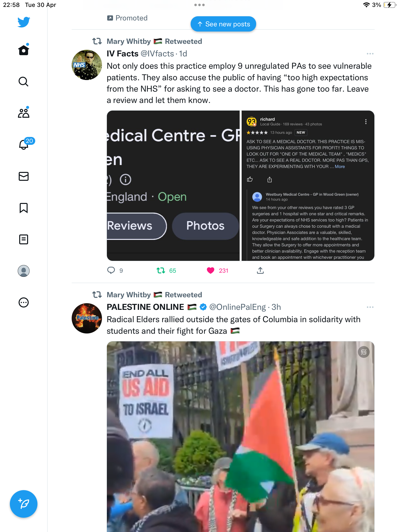
Task: Go to the Home tab icon
Action: pyautogui.click(x=24, y=50)
